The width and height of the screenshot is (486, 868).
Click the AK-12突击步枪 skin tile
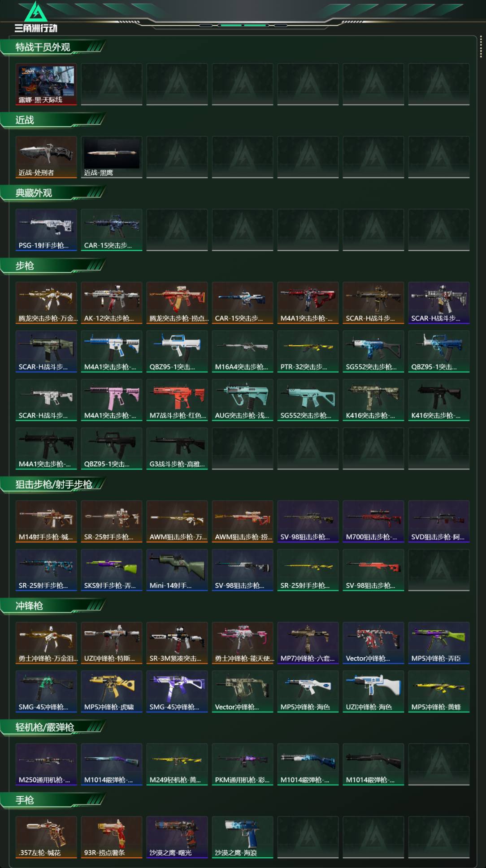[x=112, y=303]
